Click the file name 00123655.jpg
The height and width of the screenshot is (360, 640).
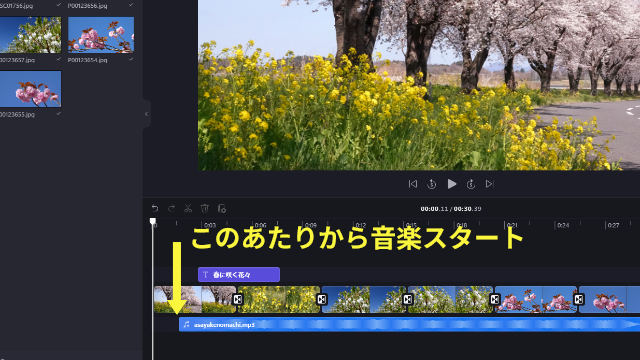pyautogui.click(x=18, y=114)
